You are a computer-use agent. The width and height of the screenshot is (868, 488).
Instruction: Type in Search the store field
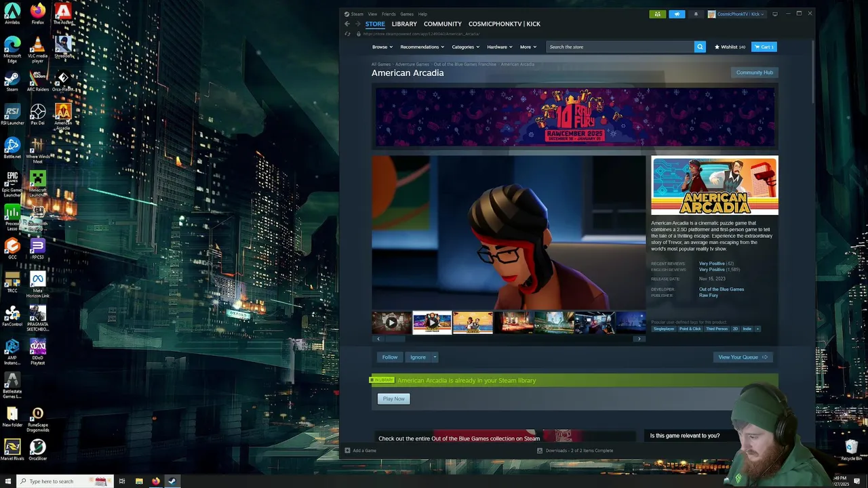[x=620, y=47]
